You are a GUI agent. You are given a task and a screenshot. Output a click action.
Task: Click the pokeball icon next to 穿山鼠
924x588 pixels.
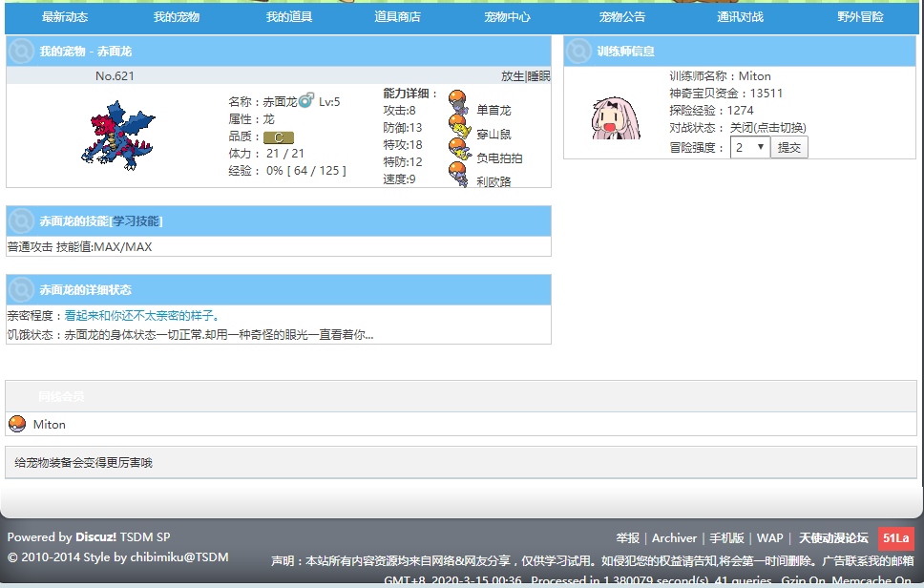click(459, 126)
